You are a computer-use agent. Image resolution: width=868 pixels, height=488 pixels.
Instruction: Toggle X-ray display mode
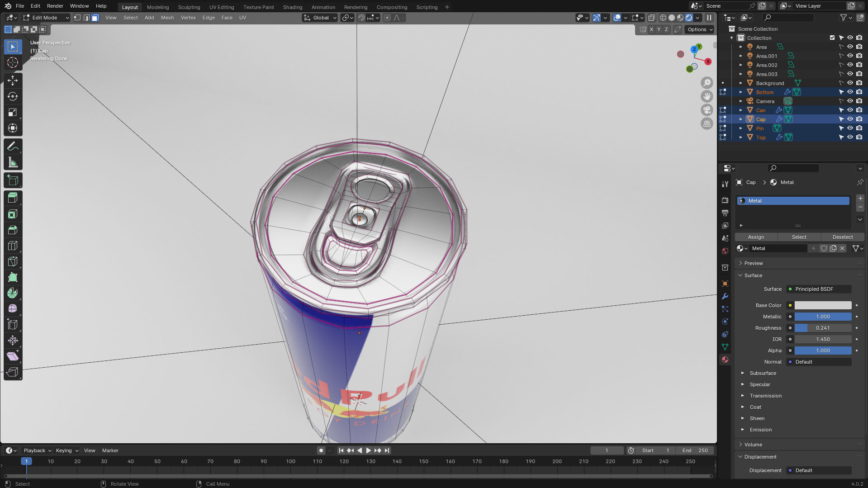652,18
